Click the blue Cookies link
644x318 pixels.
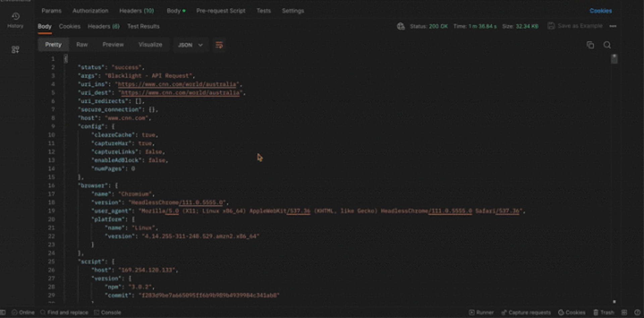(x=600, y=11)
